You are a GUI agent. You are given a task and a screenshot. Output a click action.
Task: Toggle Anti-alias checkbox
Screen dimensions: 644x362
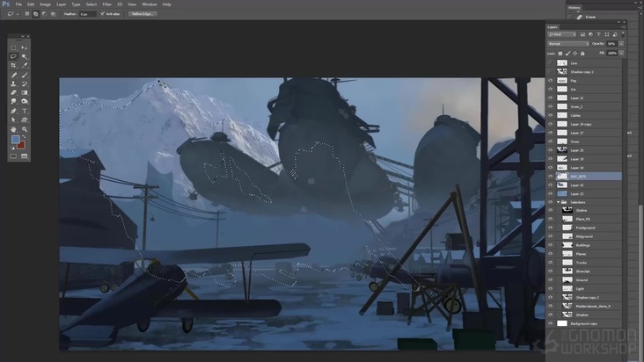pyautogui.click(x=103, y=14)
